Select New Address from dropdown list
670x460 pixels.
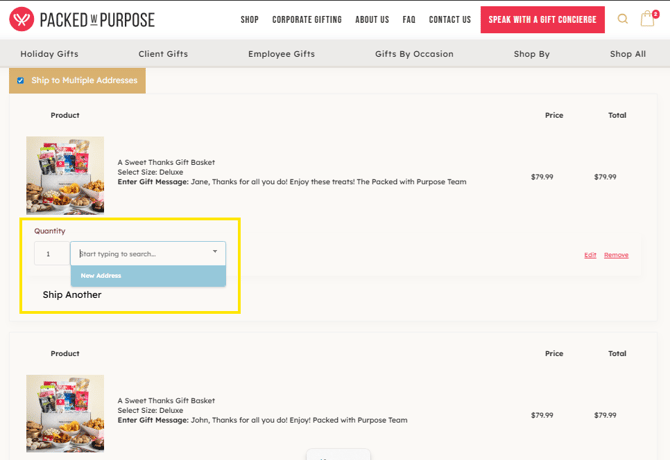click(x=148, y=276)
